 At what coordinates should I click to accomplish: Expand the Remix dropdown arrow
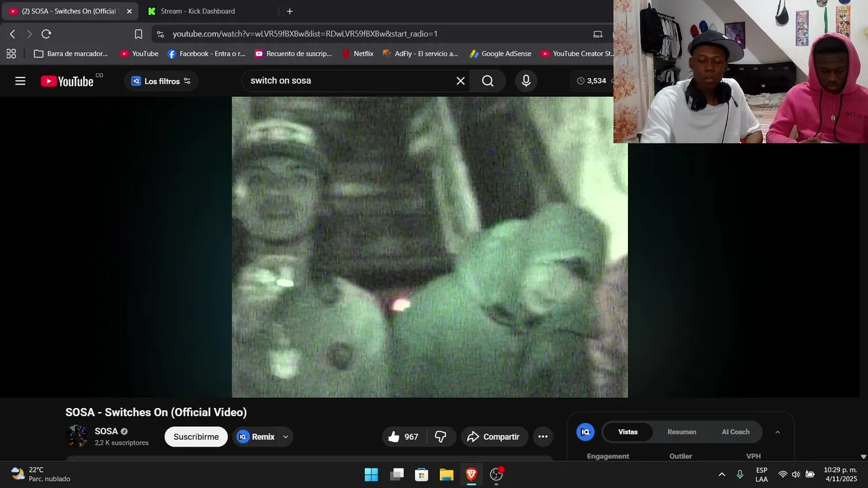tap(285, 436)
